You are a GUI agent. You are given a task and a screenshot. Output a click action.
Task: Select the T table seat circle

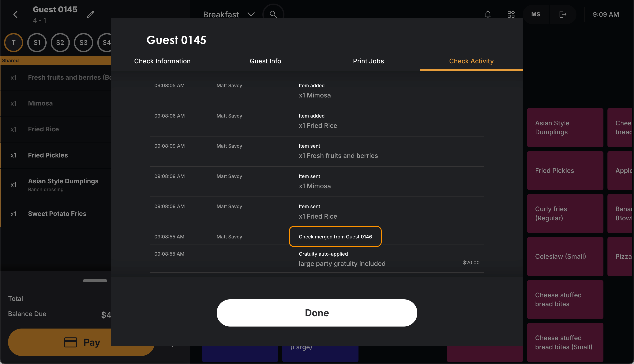pos(14,43)
